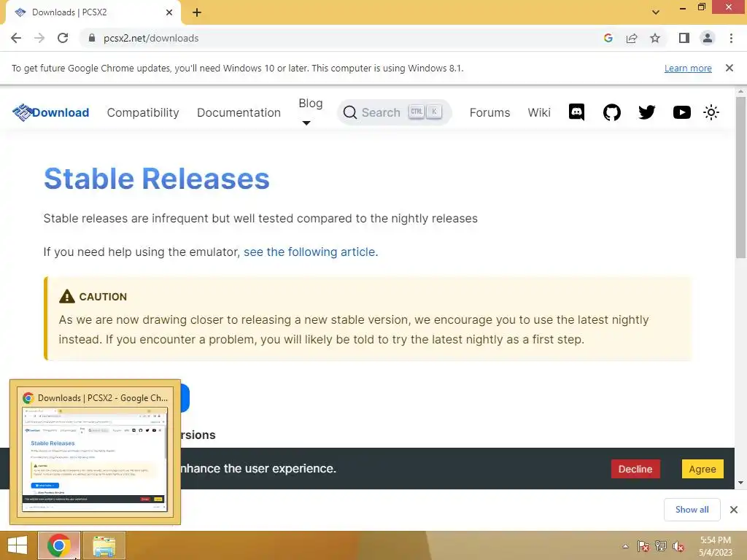747x560 pixels.
Task: Click the Action Center flag icon
Action: pyautogui.click(x=643, y=546)
